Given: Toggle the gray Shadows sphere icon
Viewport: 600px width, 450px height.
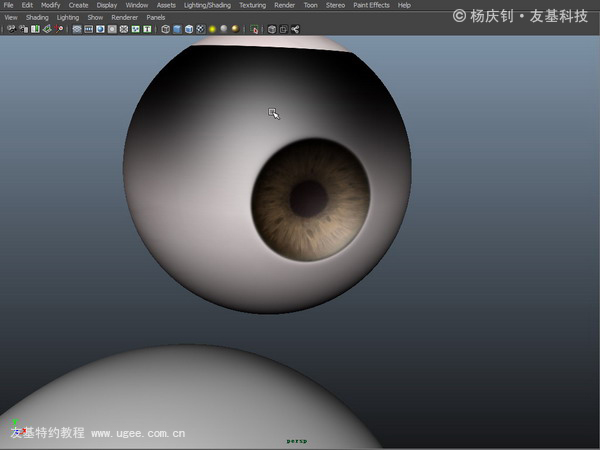Looking at the screenshot, I should [224, 29].
